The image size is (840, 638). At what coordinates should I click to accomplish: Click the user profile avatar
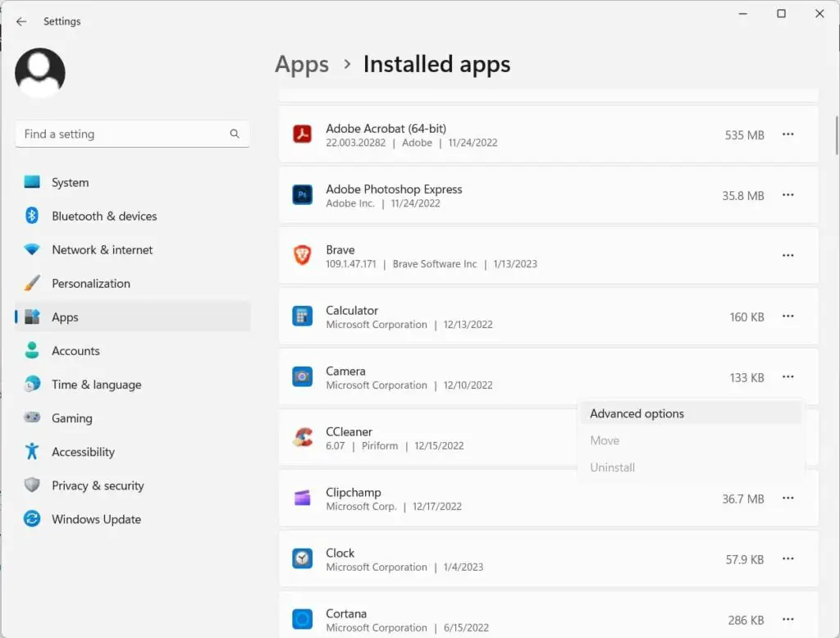click(x=40, y=73)
